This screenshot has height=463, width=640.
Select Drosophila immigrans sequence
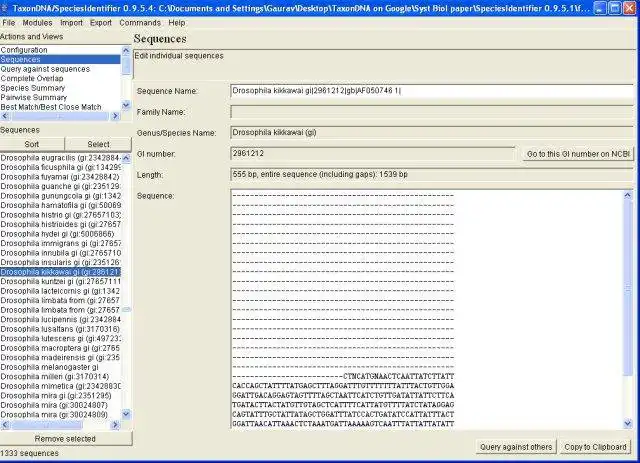point(60,243)
